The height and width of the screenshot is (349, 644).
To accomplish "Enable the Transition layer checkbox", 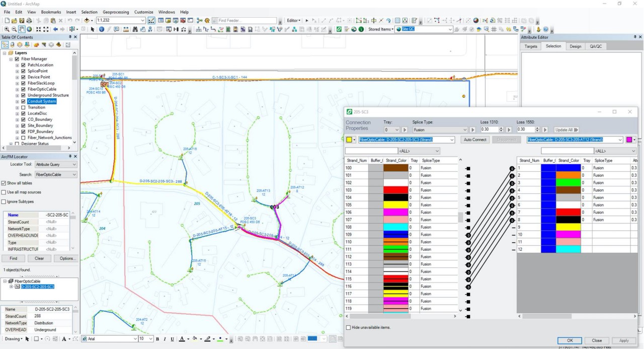I will 23,107.
